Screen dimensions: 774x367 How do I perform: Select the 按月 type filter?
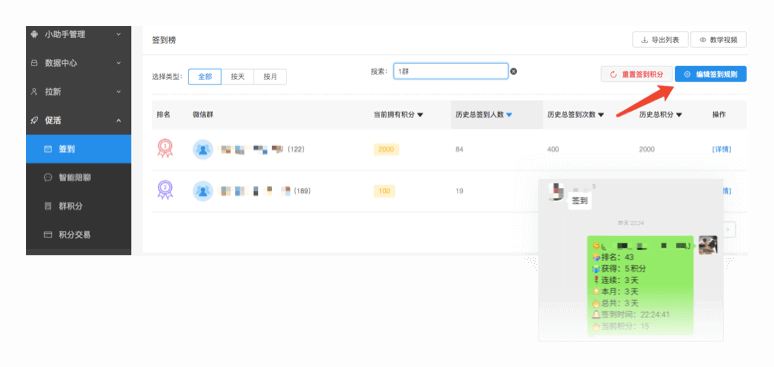tap(270, 77)
